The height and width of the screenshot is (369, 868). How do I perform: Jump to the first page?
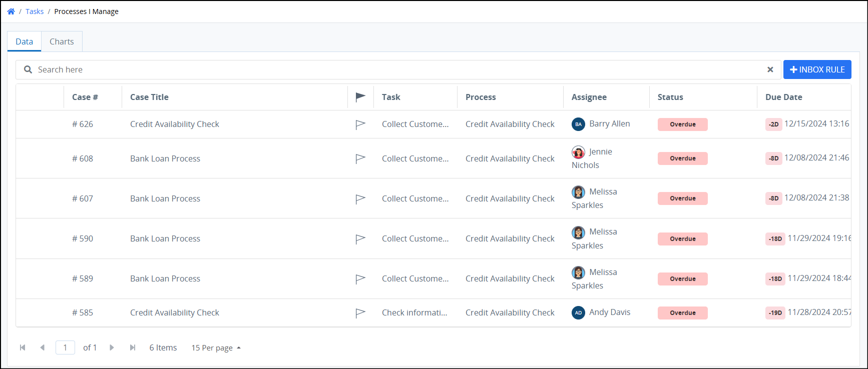pyautogui.click(x=23, y=347)
